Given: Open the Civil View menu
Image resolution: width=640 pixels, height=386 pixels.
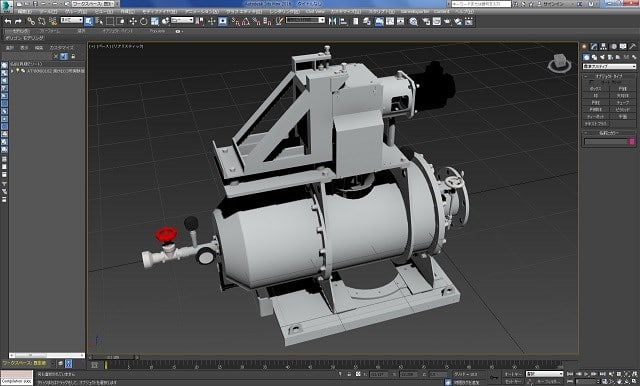Looking at the screenshot, I should pyautogui.click(x=316, y=12).
